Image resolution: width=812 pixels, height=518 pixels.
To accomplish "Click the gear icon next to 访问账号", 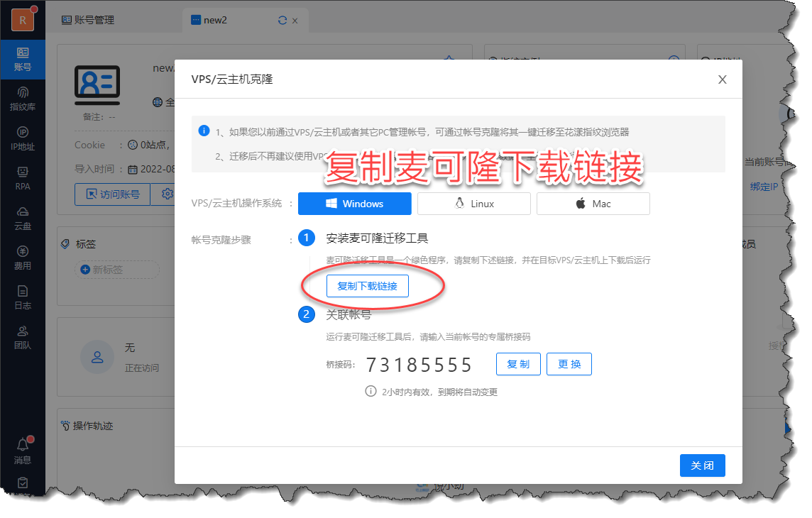I will pos(167,194).
